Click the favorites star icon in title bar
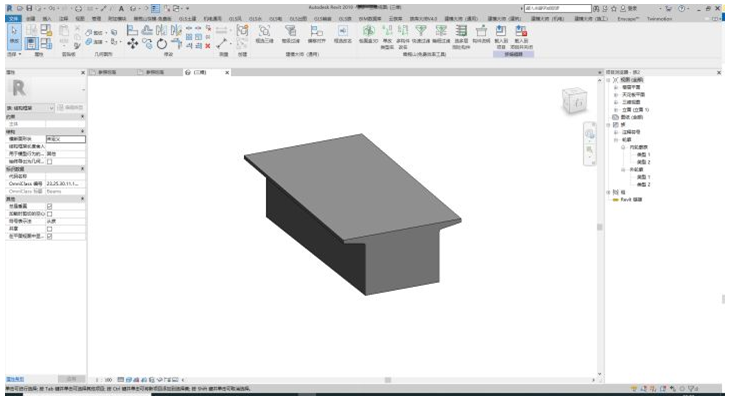The width and height of the screenshot is (731, 398). (x=614, y=8)
